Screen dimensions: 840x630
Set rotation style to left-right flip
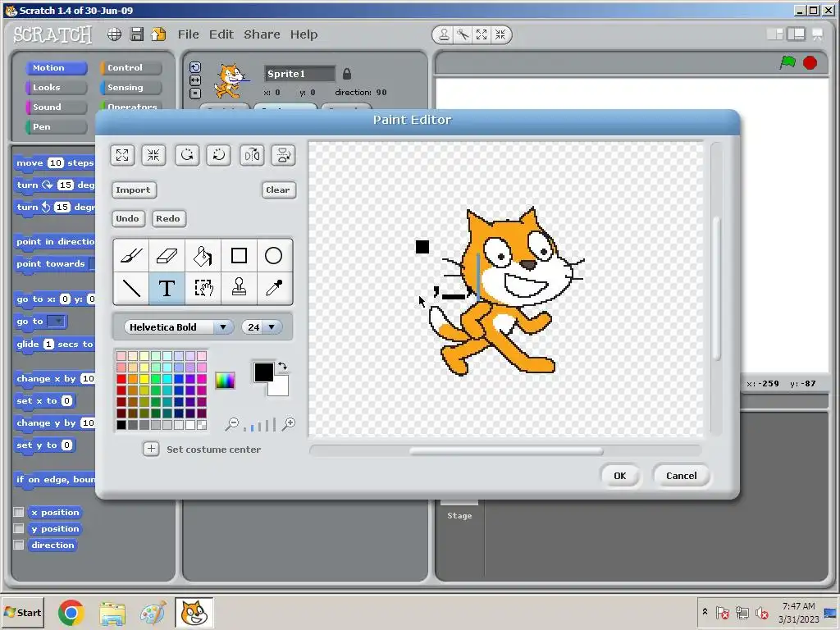(x=195, y=80)
